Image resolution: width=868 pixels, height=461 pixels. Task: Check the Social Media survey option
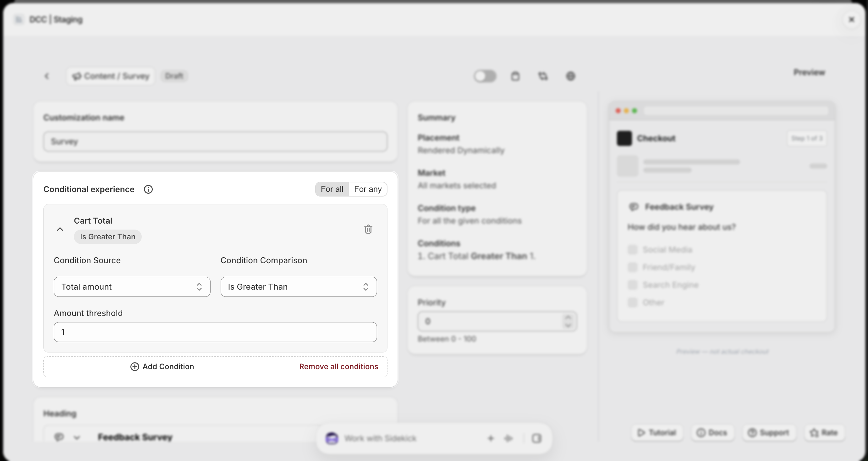(x=633, y=250)
